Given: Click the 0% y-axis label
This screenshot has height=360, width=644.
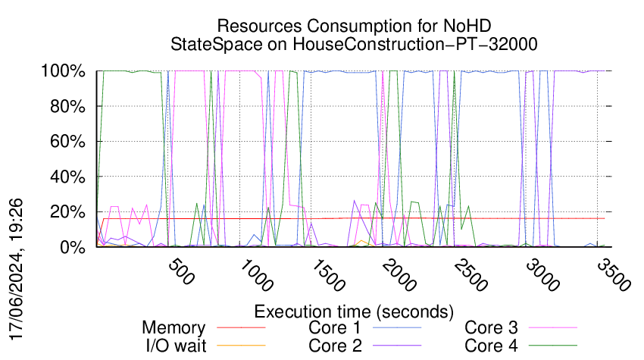Looking at the screenshot, I should (x=73, y=247).
